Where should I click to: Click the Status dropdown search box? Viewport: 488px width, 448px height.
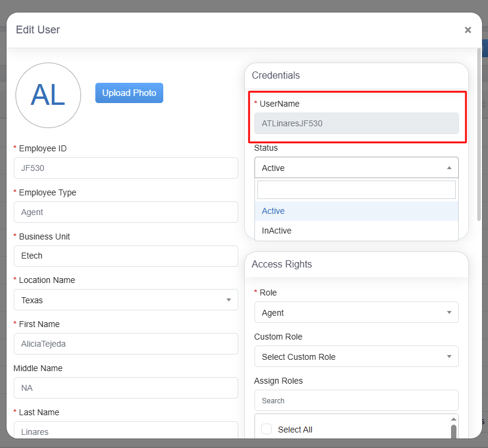356,190
